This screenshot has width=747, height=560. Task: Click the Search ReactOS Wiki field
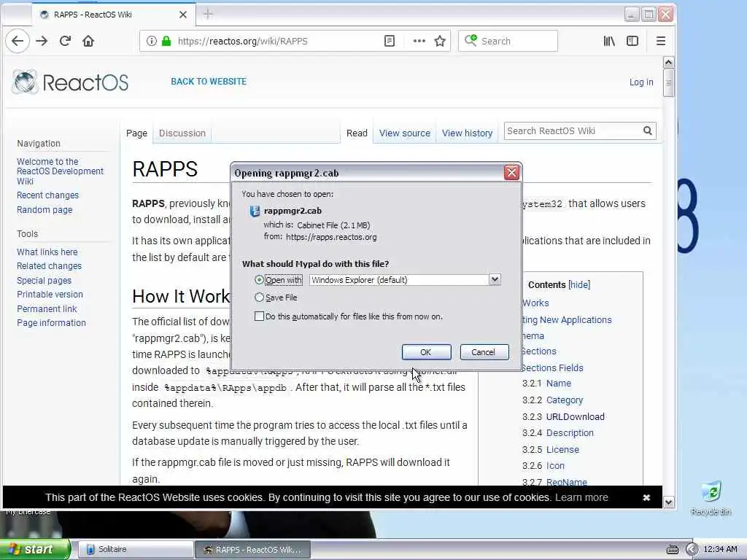[x=573, y=131]
